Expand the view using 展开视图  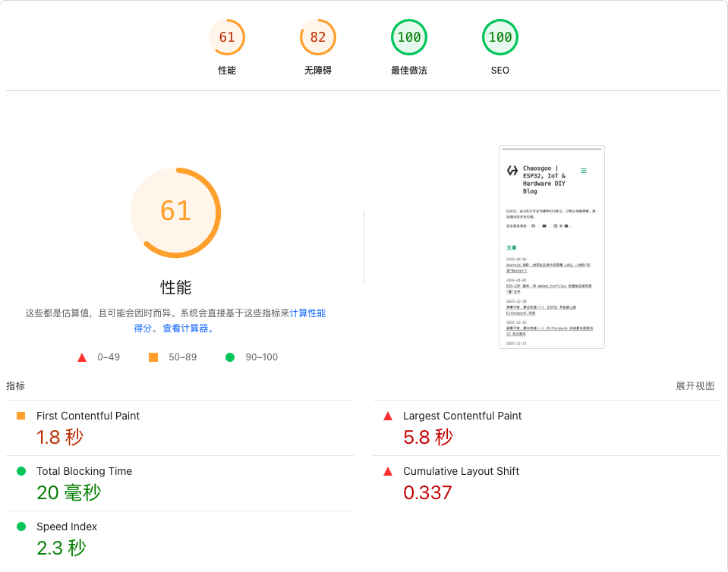click(x=695, y=385)
